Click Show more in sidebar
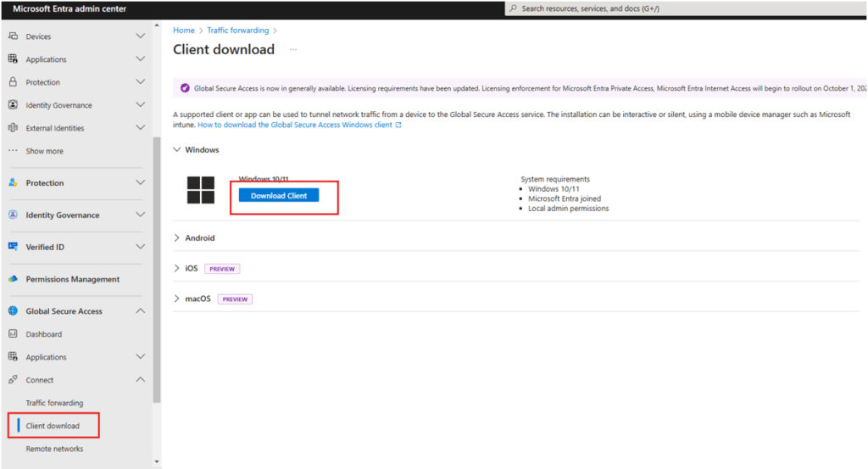Viewport: 868px width, 469px height. (x=44, y=151)
